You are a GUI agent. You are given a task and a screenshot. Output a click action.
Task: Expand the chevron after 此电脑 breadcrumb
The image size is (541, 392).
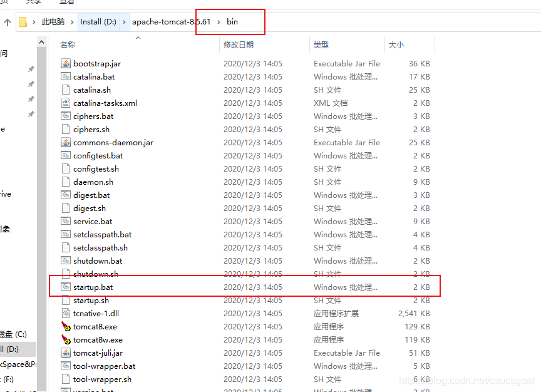(x=72, y=22)
